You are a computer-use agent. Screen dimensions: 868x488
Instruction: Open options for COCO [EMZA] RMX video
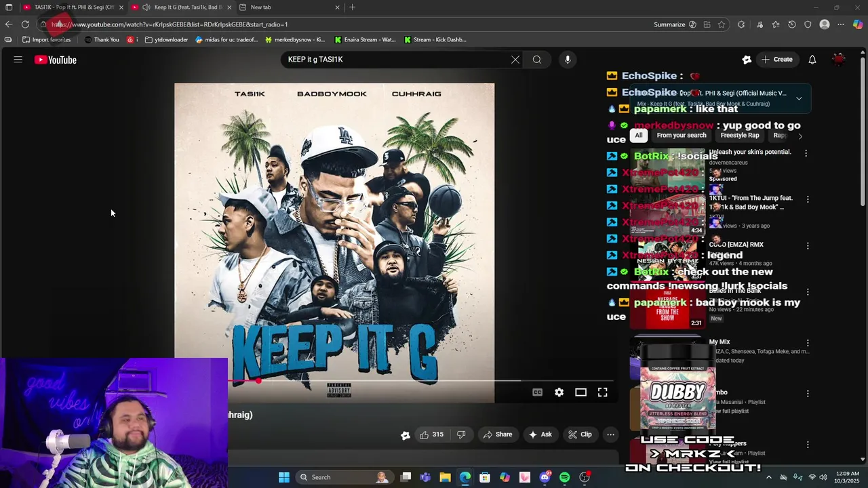tap(808, 246)
